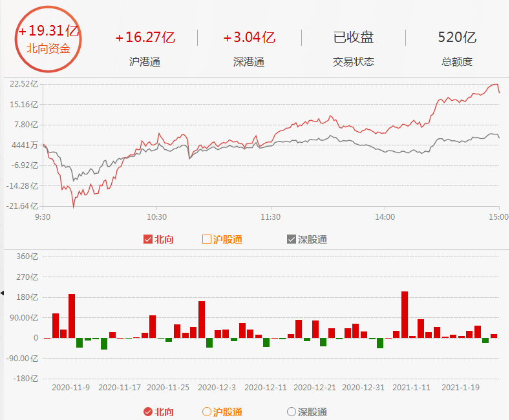Click the 4441万 y-axis label
This screenshot has width=510, height=420.
pos(25,145)
